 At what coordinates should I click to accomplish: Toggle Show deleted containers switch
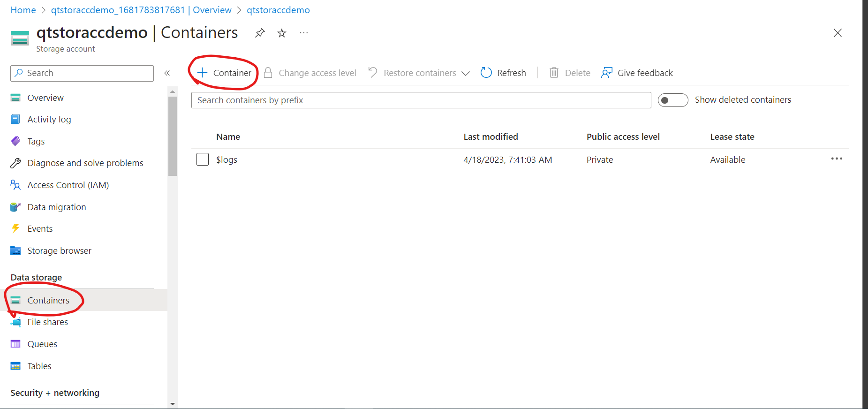coord(673,100)
